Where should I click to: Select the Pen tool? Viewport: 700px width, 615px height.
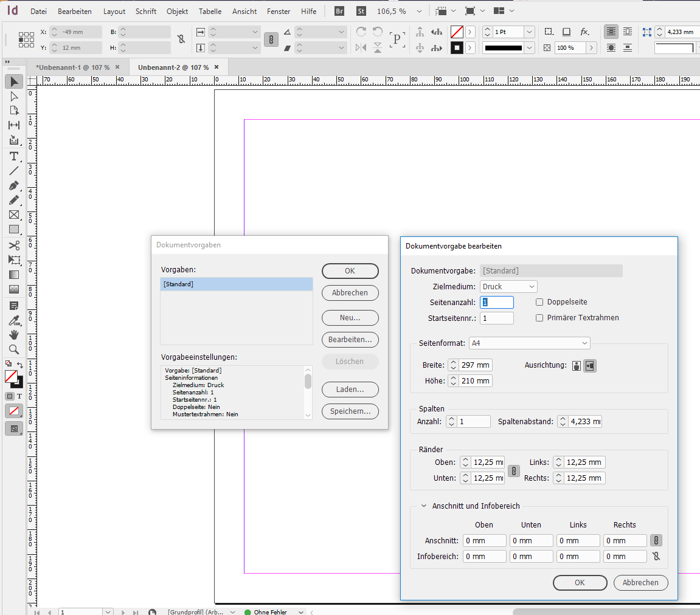pyautogui.click(x=13, y=185)
